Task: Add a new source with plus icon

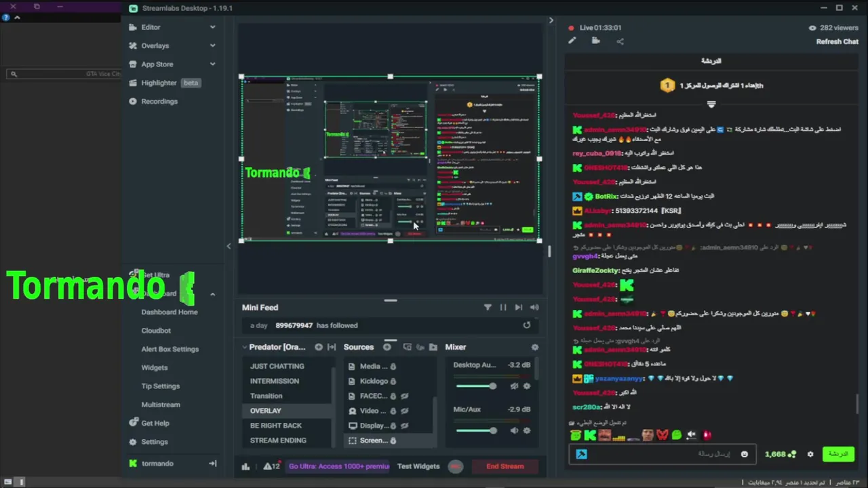Action: coord(387,347)
